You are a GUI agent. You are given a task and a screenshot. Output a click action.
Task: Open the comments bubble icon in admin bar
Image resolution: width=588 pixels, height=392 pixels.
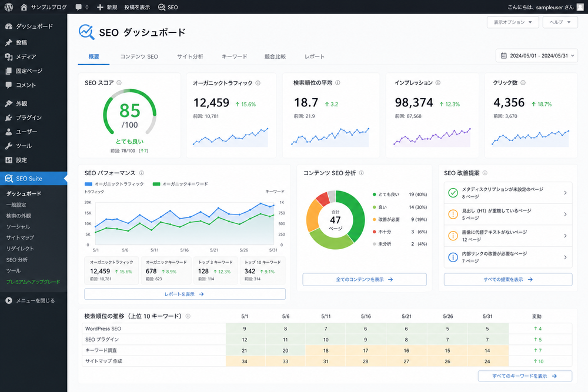pyautogui.click(x=78, y=7)
